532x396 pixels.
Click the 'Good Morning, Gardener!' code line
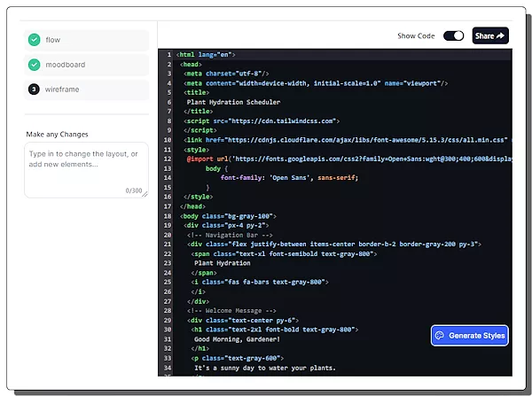pos(237,339)
